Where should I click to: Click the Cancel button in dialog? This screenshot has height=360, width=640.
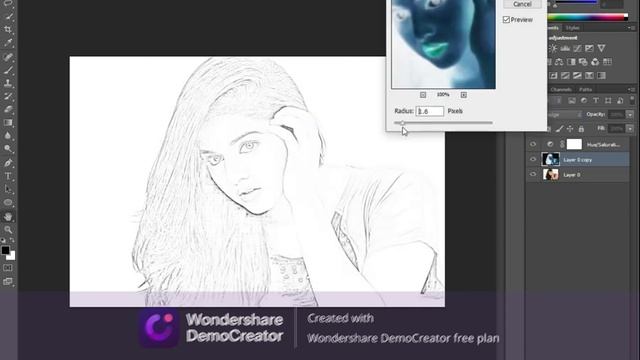point(522,4)
